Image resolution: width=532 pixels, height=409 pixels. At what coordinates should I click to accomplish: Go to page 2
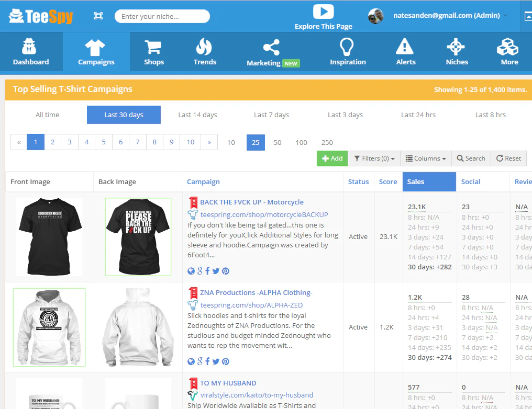(52, 142)
